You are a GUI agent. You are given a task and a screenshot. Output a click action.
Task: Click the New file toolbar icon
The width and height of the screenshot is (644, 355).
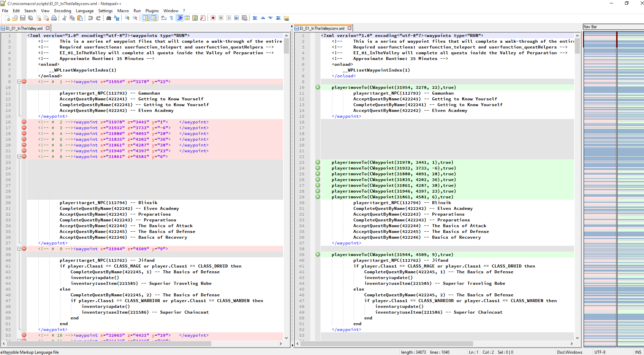[x=7, y=18]
